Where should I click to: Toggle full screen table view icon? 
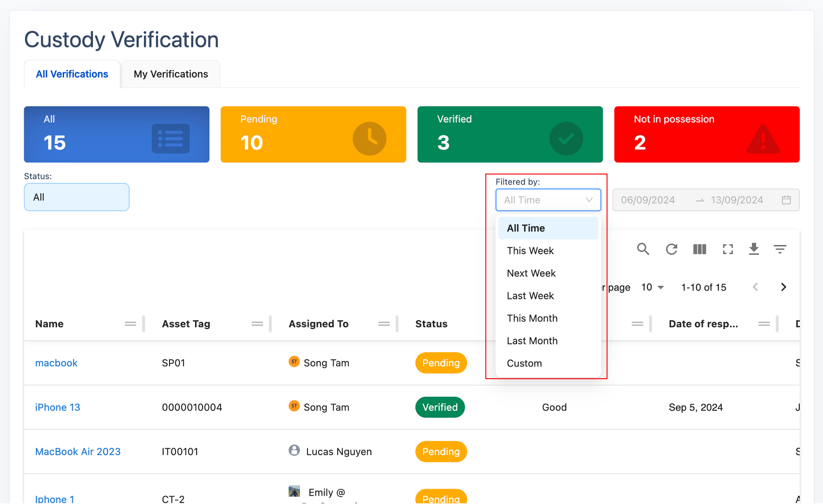pos(728,249)
